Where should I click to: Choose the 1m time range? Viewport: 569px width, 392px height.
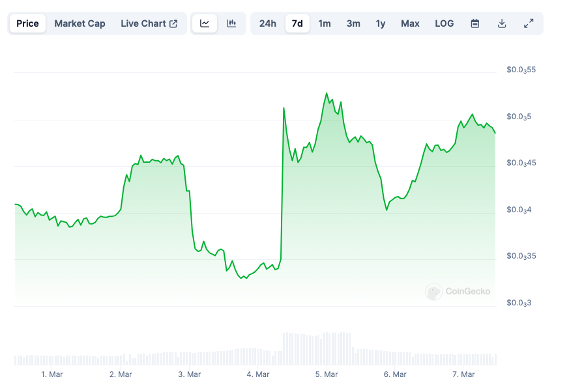coord(325,23)
